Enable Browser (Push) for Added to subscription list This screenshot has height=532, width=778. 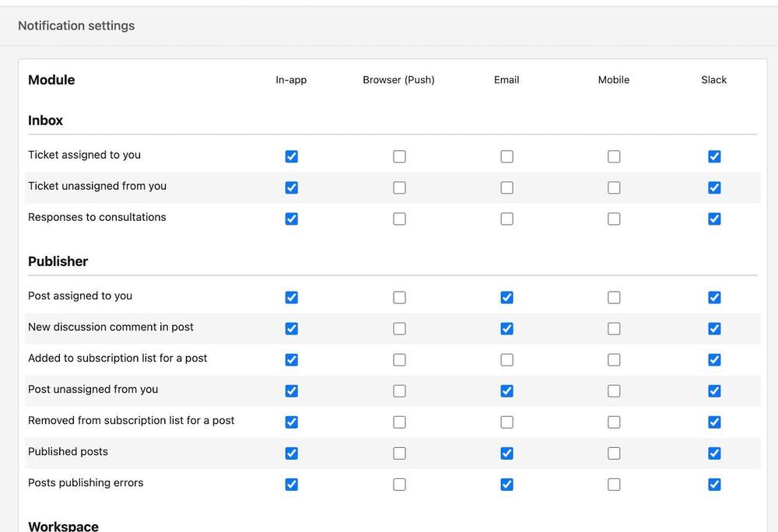399,360
